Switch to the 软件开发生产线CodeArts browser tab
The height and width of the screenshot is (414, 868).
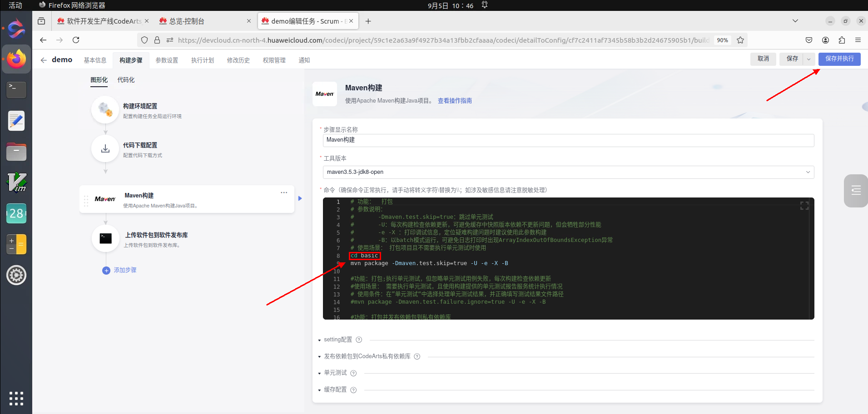[103, 21]
